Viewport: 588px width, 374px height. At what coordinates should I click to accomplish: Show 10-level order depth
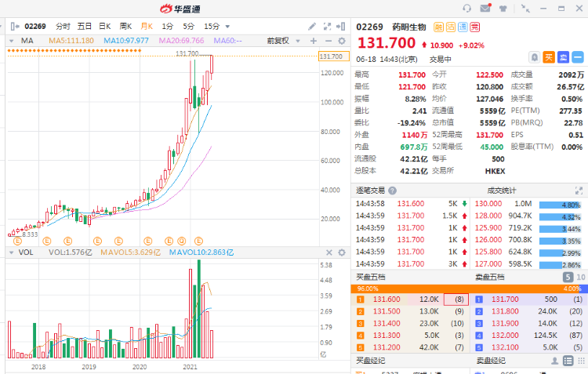(x=580, y=278)
